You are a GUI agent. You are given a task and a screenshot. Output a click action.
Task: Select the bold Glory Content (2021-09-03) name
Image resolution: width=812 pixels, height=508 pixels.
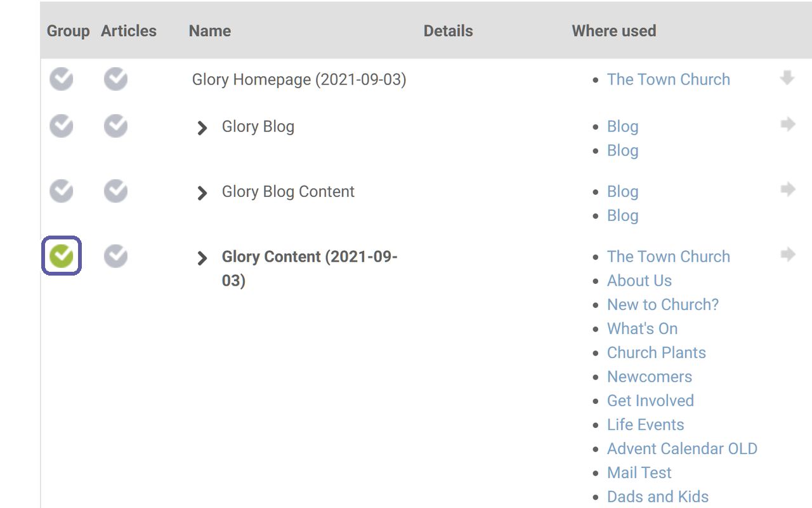(310, 269)
